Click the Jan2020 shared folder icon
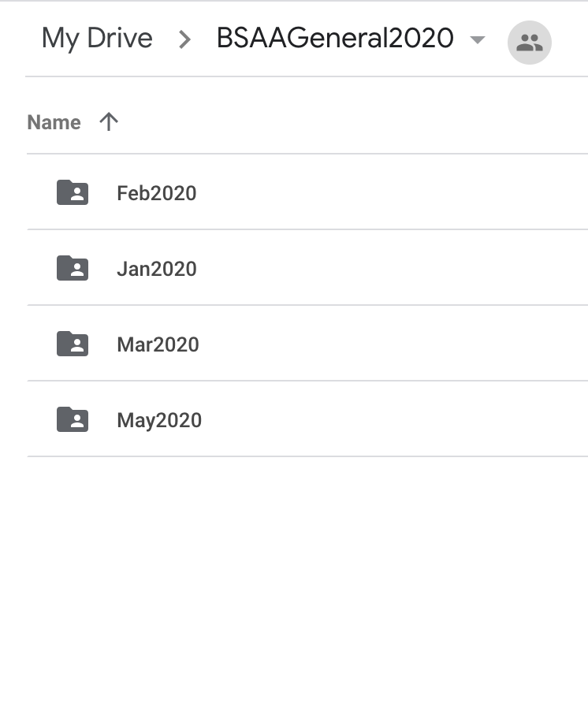 point(73,268)
